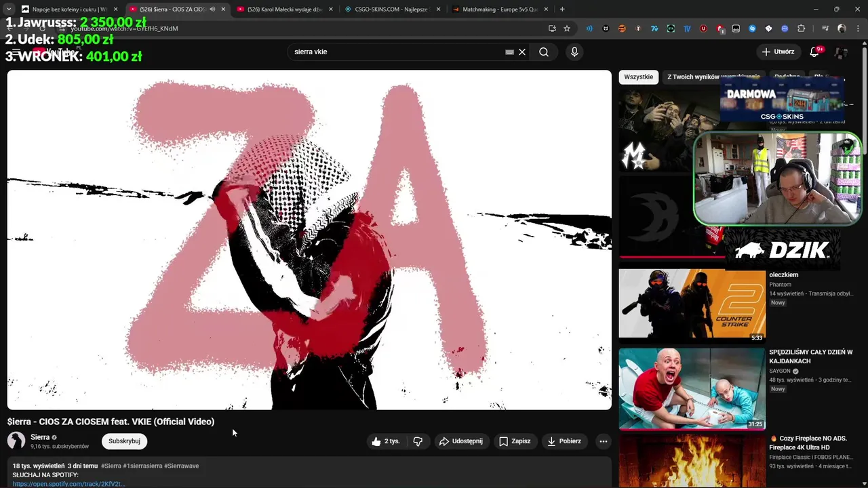Open the Chrome Extensions puzzle icon
This screenshot has height=488, width=868.
(802, 28)
